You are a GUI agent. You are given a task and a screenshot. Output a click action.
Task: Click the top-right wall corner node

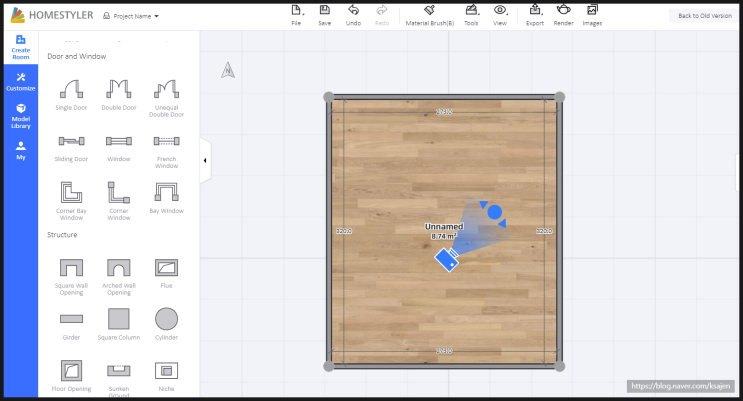point(560,97)
